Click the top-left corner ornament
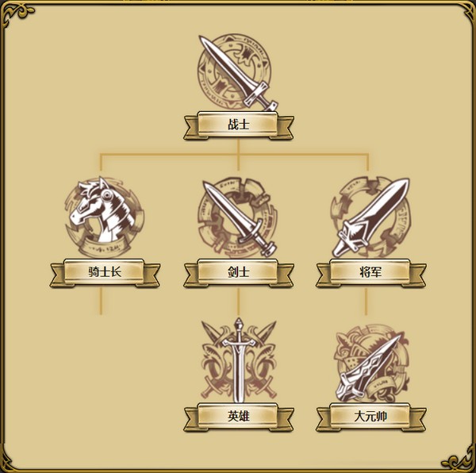Viewport: 476px width, 473px height. (17, 15)
